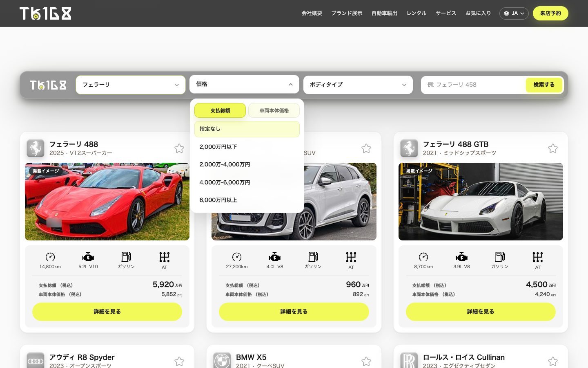This screenshot has width=588, height=368.
Task: Choose 指定なし in the price list
Action: 247,129
